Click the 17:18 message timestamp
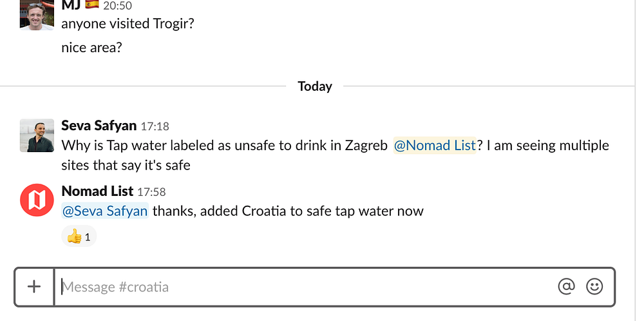644x321 pixels. 155,126
